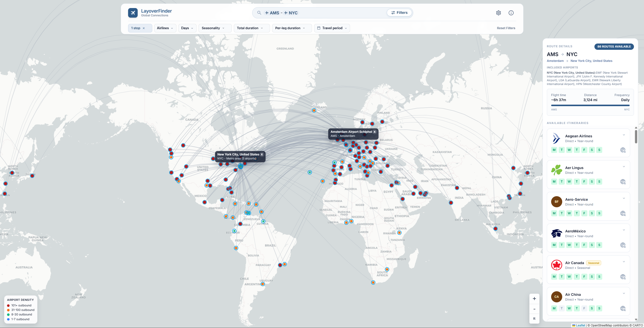Toggle the Friday badge under Air China
This screenshot has height=328, width=644.
tap(584, 308)
